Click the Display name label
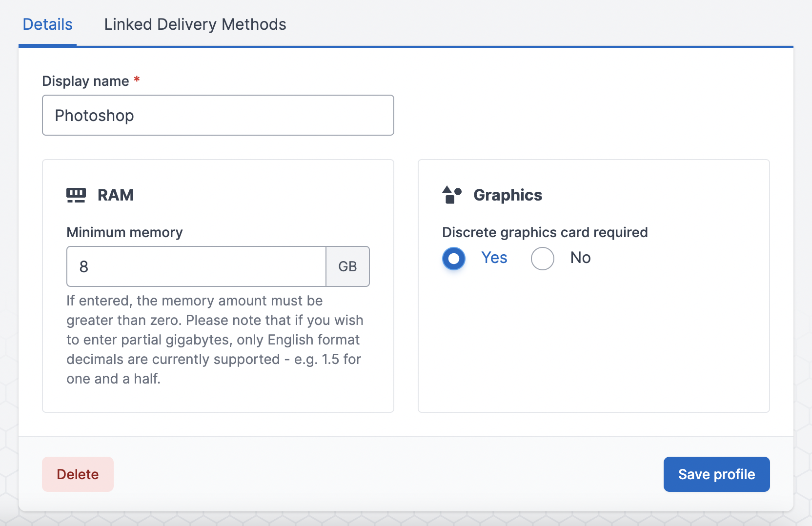The height and width of the screenshot is (526, 812). [85, 81]
